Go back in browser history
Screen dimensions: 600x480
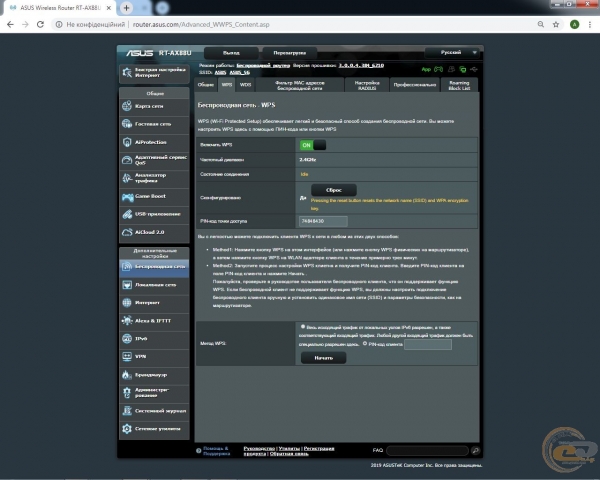tap(10, 24)
